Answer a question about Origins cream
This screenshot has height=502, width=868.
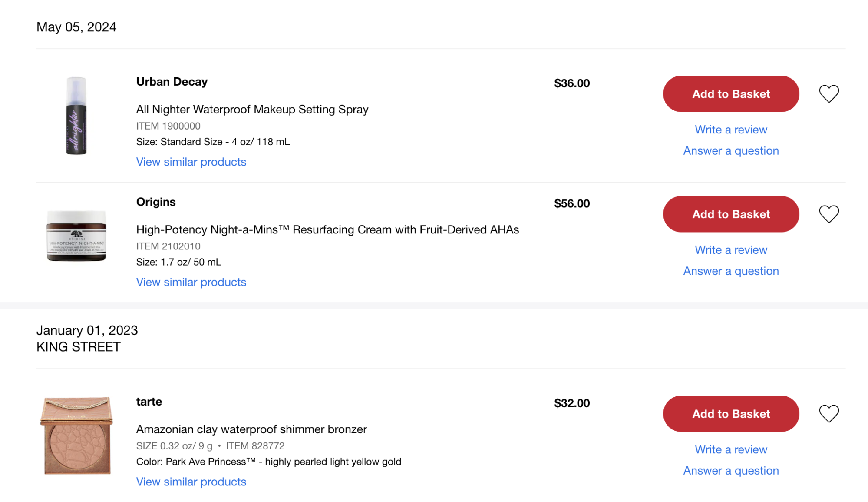tap(730, 271)
